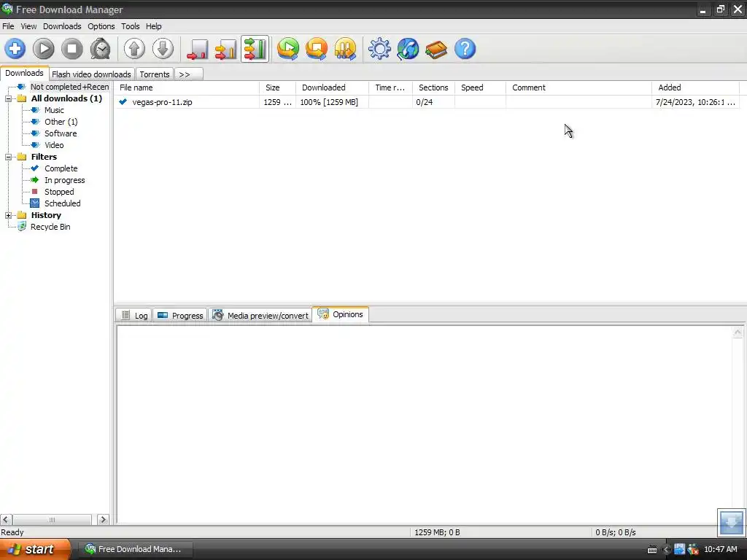Select the Other (1) category

61,122
